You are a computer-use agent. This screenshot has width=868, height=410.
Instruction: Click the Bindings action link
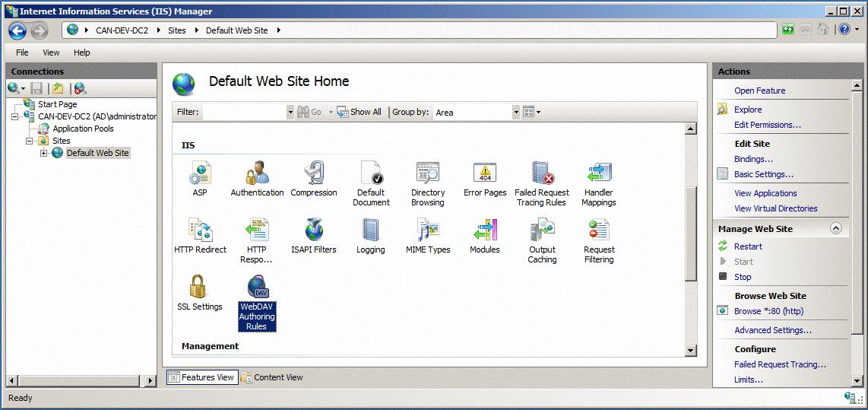pyautogui.click(x=753, y=159)
